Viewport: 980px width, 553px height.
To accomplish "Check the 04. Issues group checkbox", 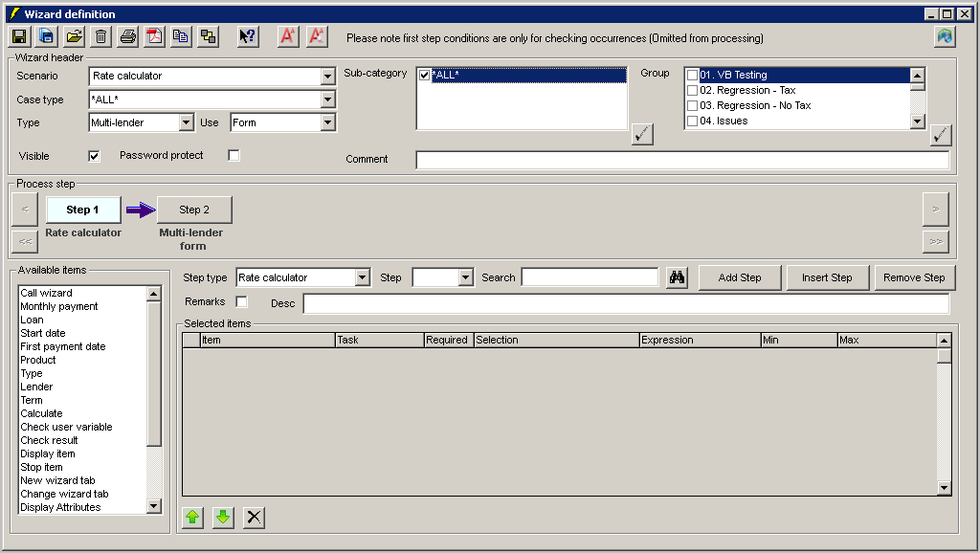I will [693, 122].
